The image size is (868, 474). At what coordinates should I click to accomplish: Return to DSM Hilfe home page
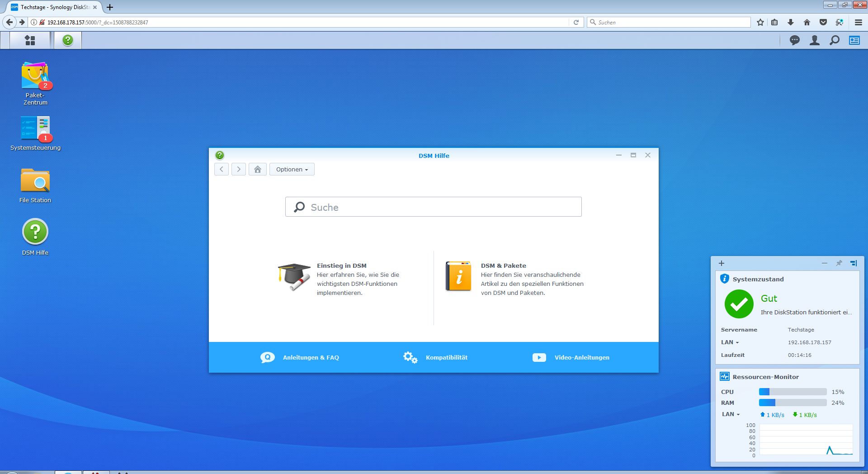[258, 169]
